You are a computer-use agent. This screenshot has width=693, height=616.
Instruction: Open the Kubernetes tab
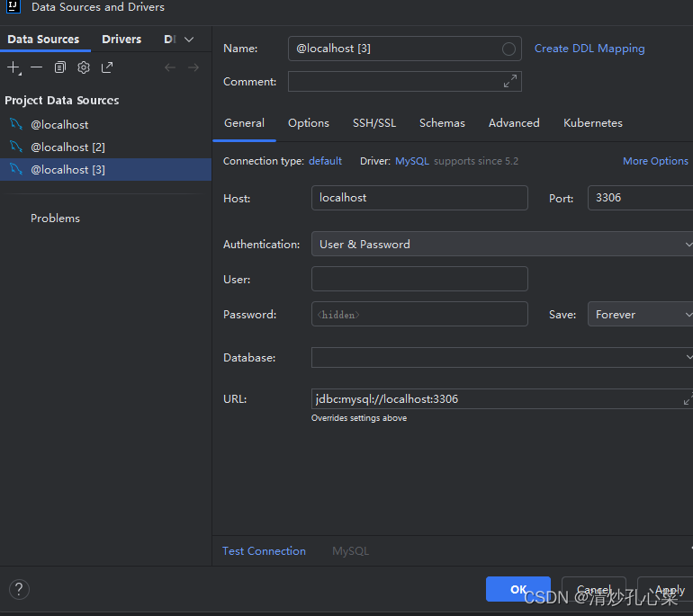point(593,123)
